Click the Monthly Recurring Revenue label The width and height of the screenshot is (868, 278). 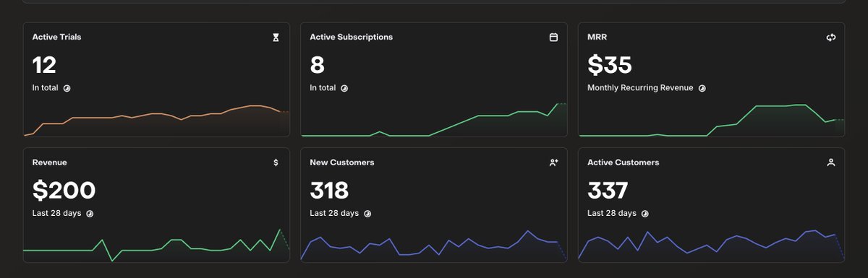coord(640,88)
